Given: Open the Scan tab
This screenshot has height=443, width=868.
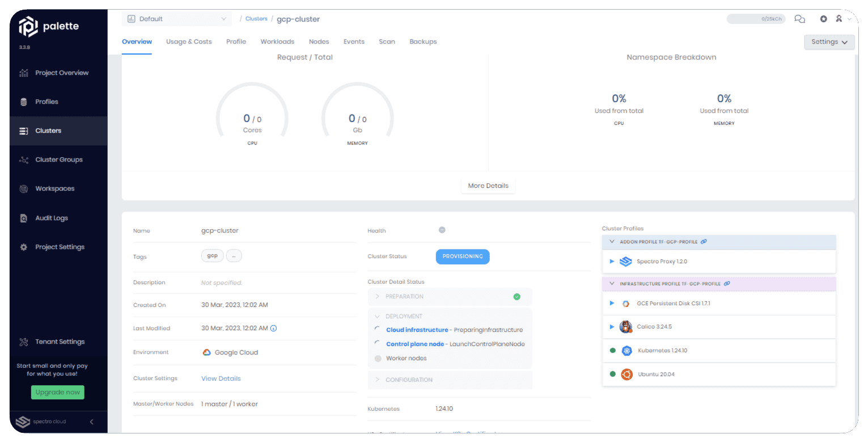Looking at the screenshot, I should point(387,42).
